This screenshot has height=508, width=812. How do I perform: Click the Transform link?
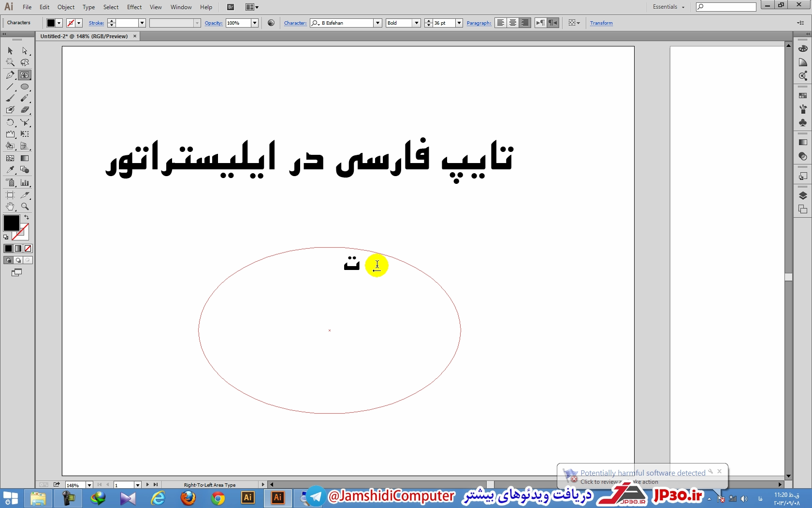click(601, 23)
